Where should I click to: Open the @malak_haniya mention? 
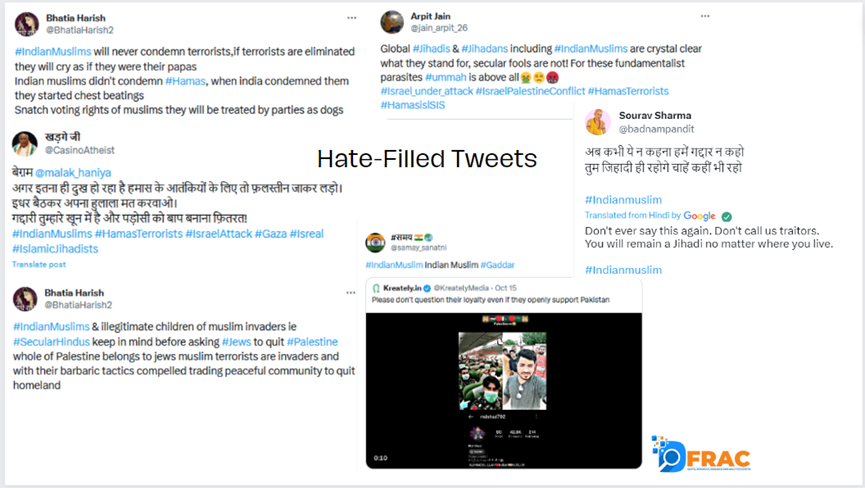73,173
